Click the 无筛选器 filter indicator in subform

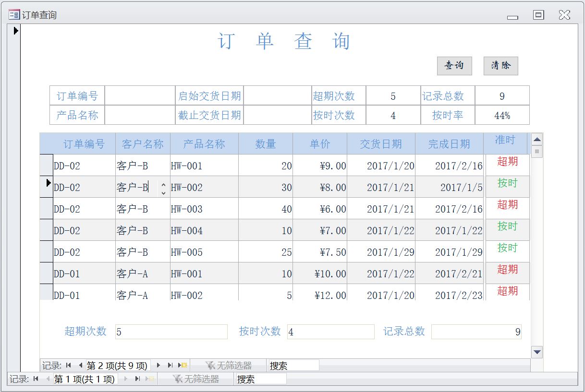tap(229, 366)
